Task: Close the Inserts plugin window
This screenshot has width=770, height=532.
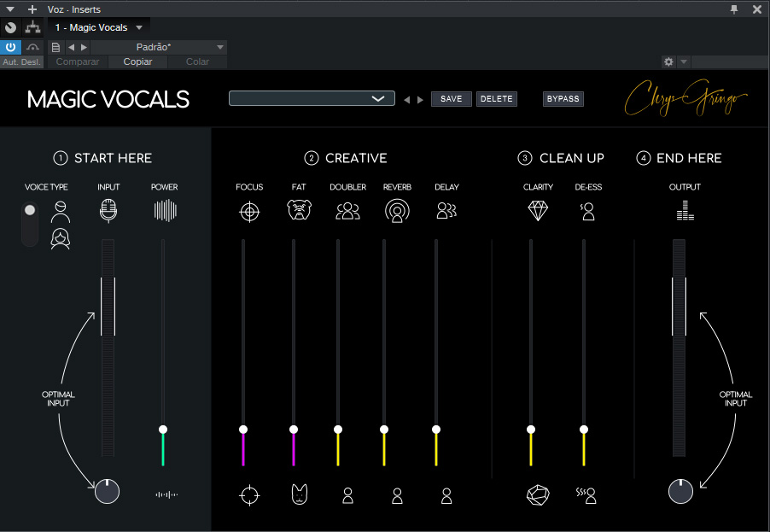Action: [x=757, y=9]
